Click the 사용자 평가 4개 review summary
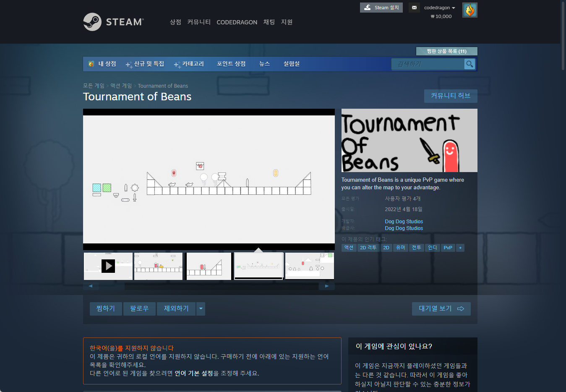The width and height of the screenshot is (566, 392). (x=403, y=199)
